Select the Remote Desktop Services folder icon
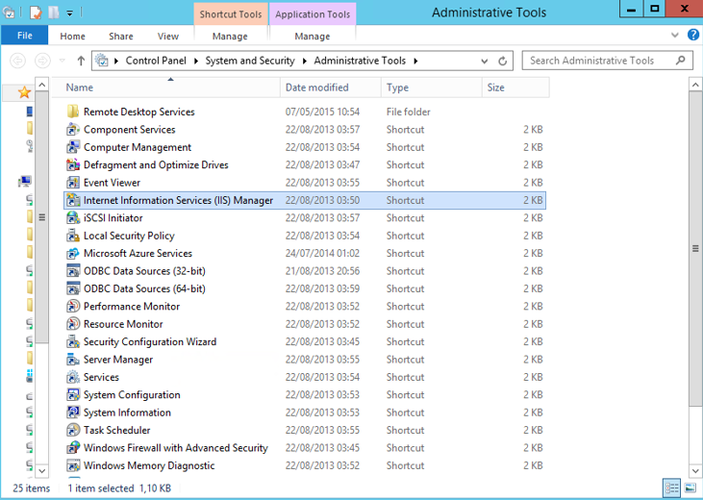Screen dimensions: 703x500 [x=73, y=112]
